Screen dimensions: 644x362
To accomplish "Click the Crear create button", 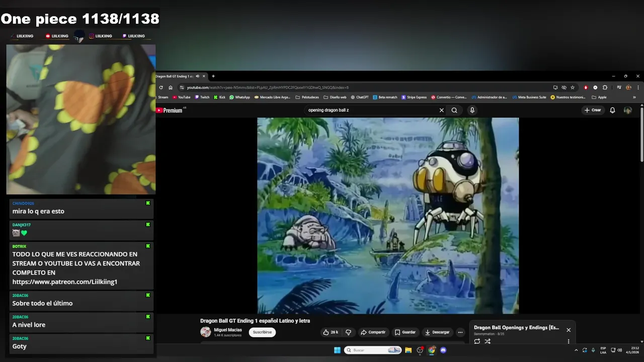I will point(593,110).
